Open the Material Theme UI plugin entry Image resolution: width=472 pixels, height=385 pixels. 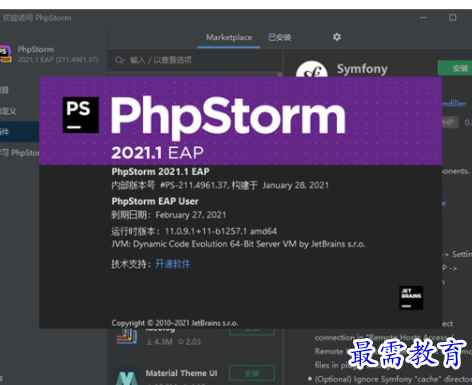click(195, 375)
